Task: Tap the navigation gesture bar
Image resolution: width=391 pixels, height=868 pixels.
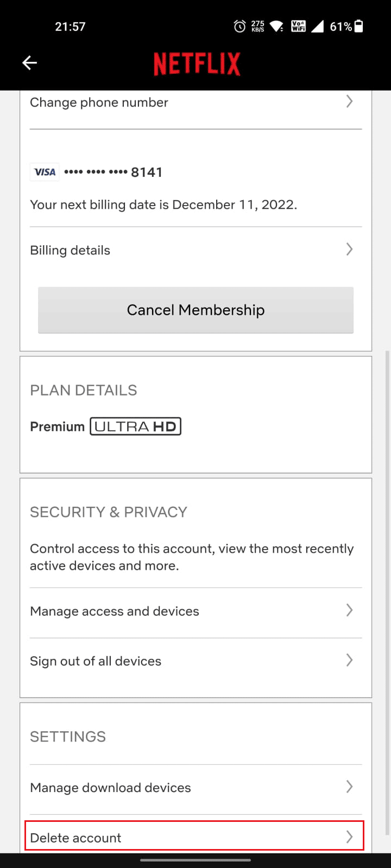Action: coord(195,859)
